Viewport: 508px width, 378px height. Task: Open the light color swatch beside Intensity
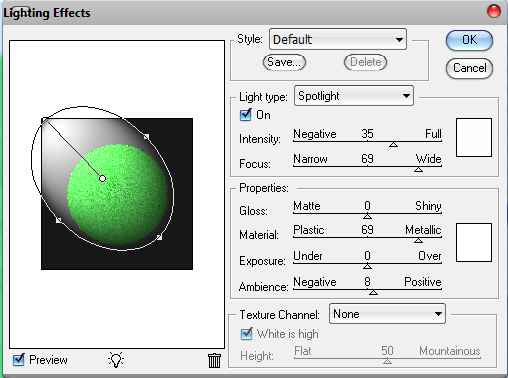[x=474, y=137]
